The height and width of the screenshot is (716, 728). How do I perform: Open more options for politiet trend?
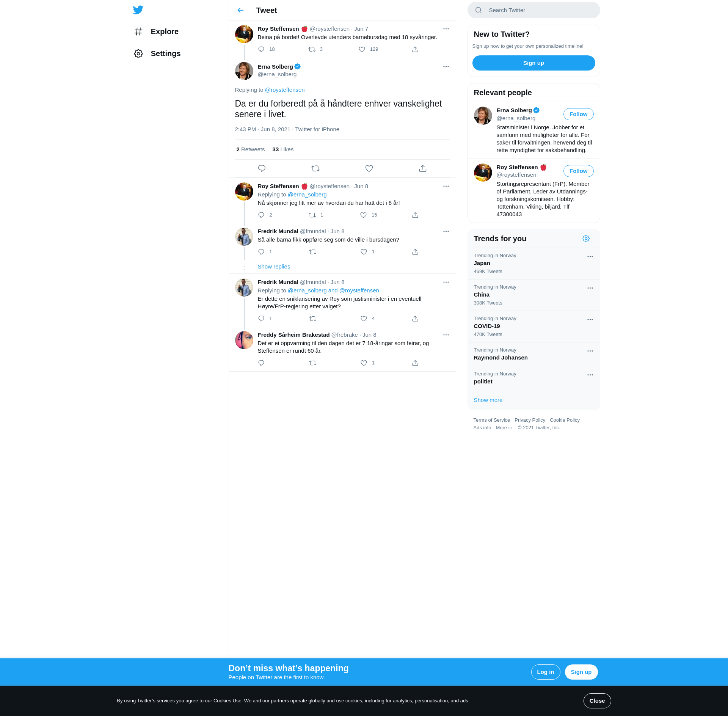tap(590, 375)
